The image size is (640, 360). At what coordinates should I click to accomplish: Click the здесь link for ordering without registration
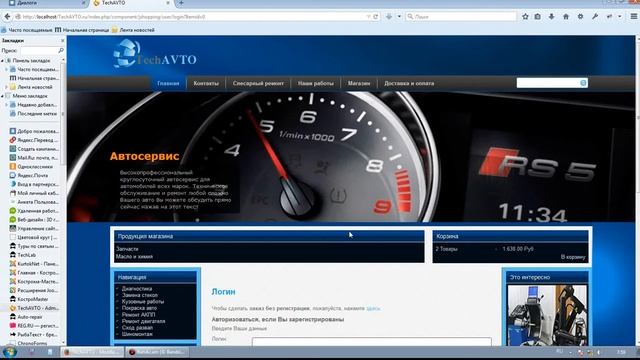click(x=373, y=308)
